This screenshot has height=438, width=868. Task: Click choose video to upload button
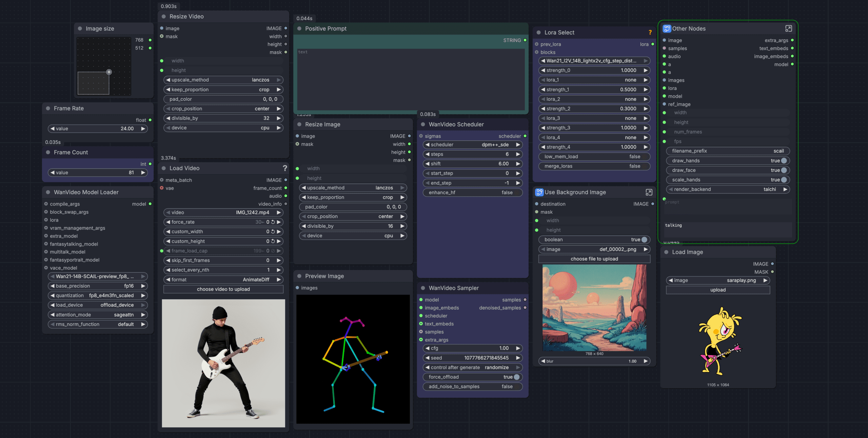[223, 289]
